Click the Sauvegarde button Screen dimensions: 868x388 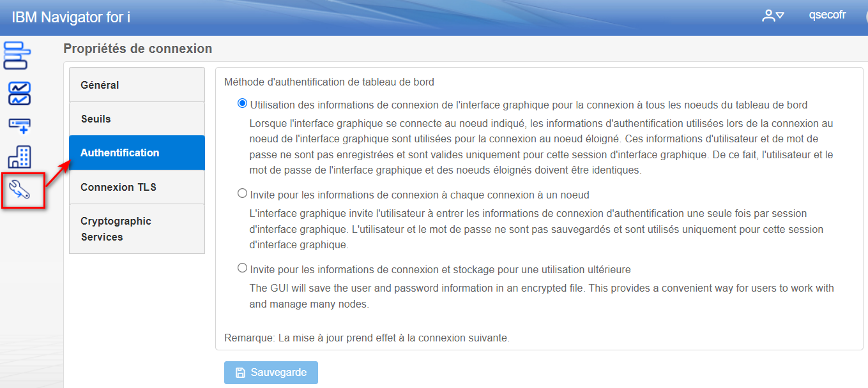coord(271,373)
